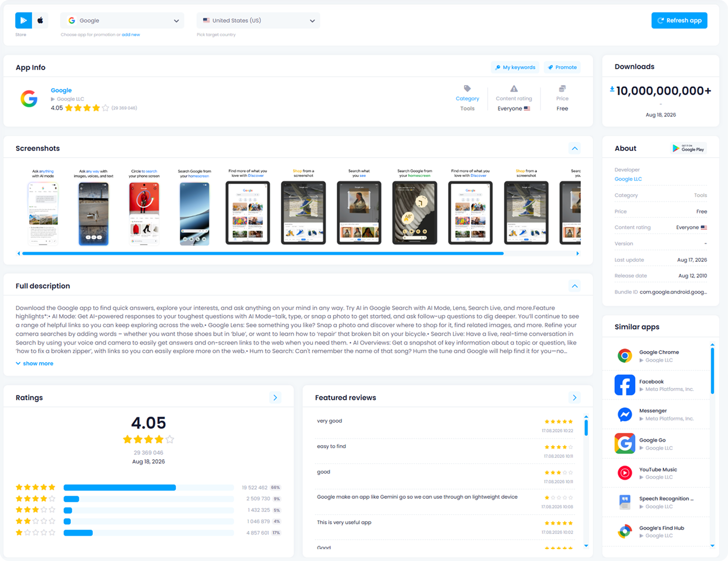Click the 4-star rating bar
728x561 pixels.
click(x=148, y=499)
